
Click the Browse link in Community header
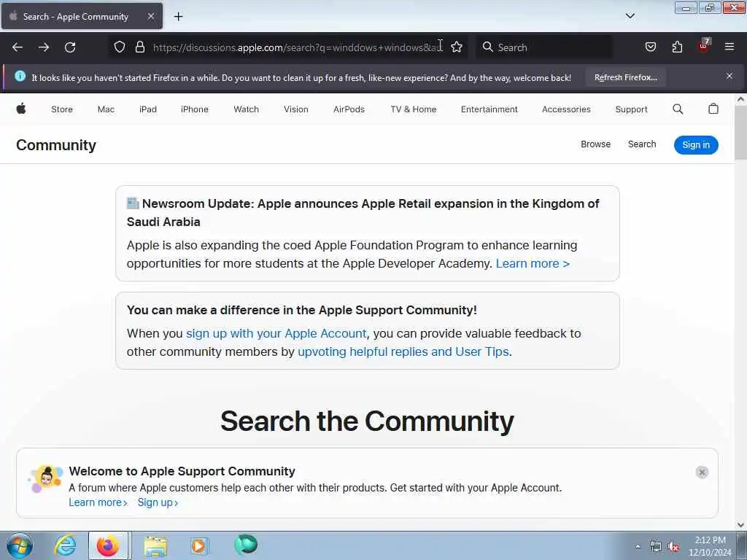(595, 144)
